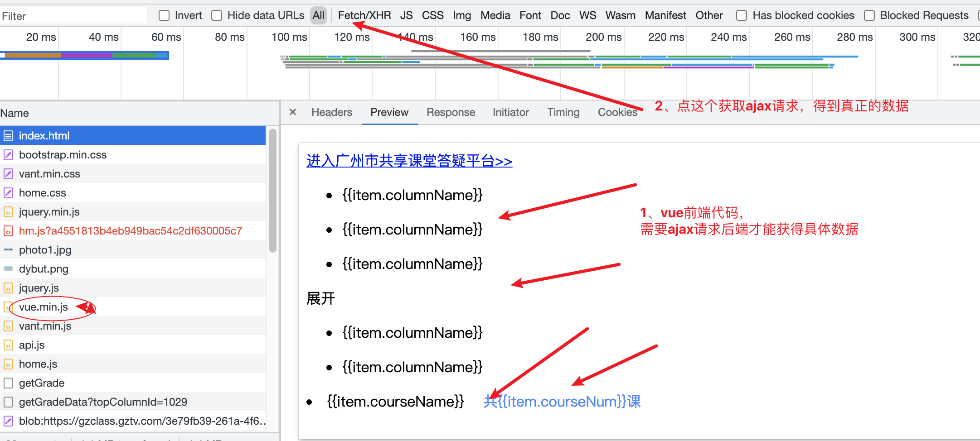980x441 pixels.
Task: Select the blob:https://gzclass.gztv.com request
Action: point(133,421)
